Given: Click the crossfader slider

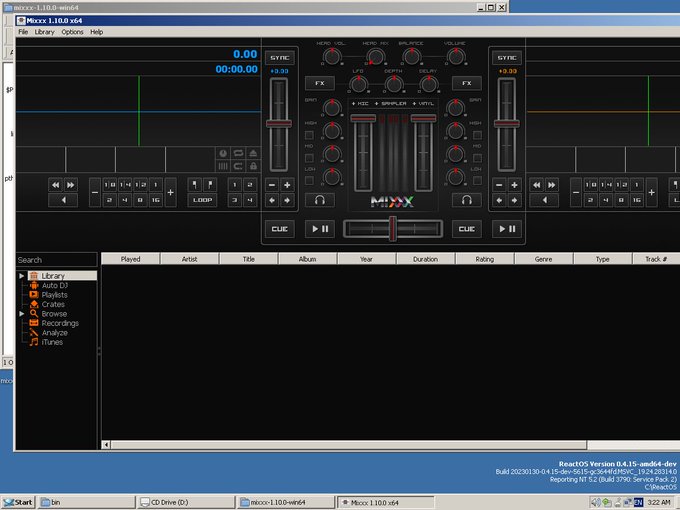Looking at the screenshot, I should tap(393, 229).
